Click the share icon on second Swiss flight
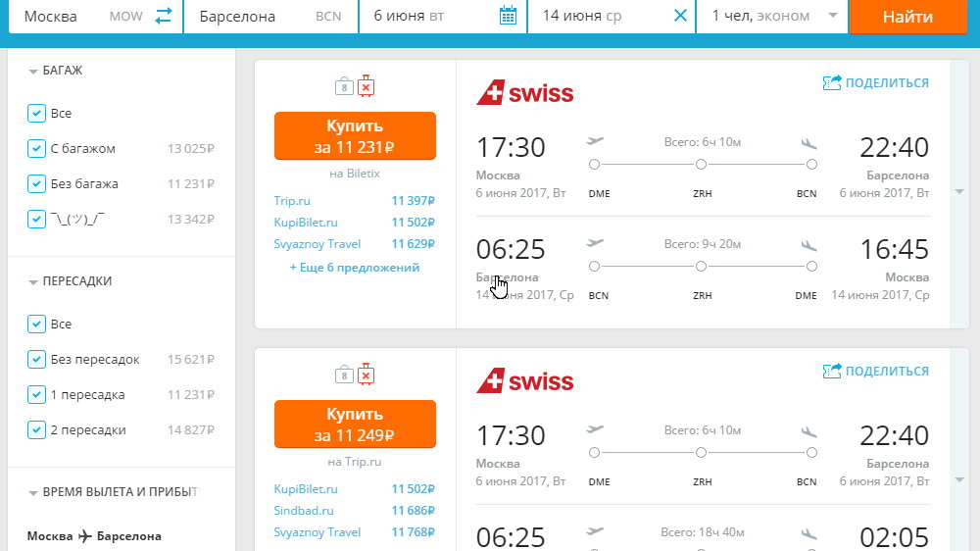980x551 pixels. coord(832,371)
